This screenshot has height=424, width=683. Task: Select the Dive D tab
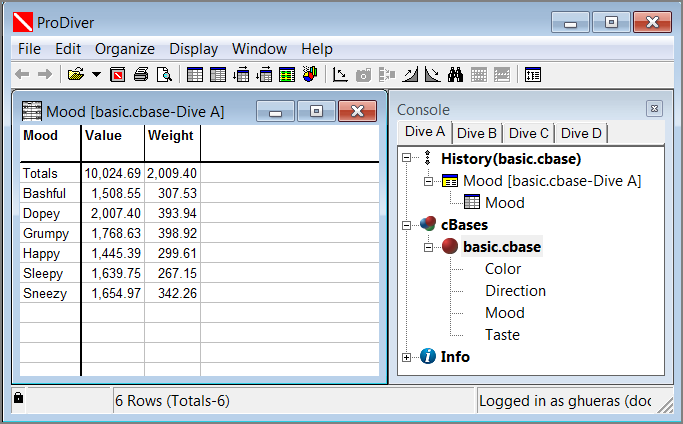click(581, 133)
